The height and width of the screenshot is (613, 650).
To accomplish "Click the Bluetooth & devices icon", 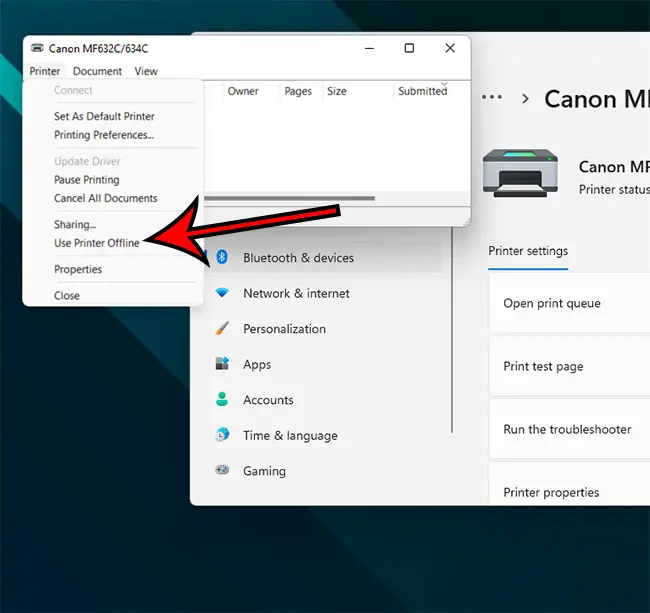I will pyautogui.click(x=223, y=258).
